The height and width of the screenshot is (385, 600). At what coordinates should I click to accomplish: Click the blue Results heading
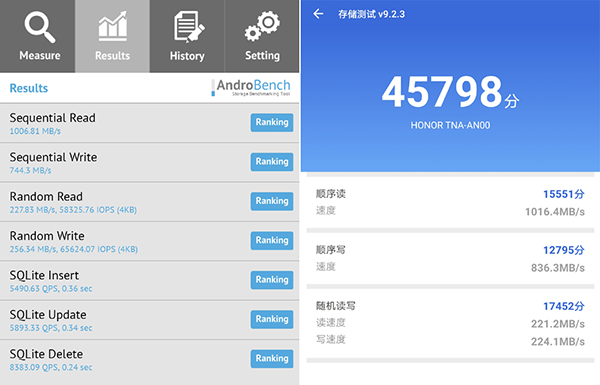point(29,88)
